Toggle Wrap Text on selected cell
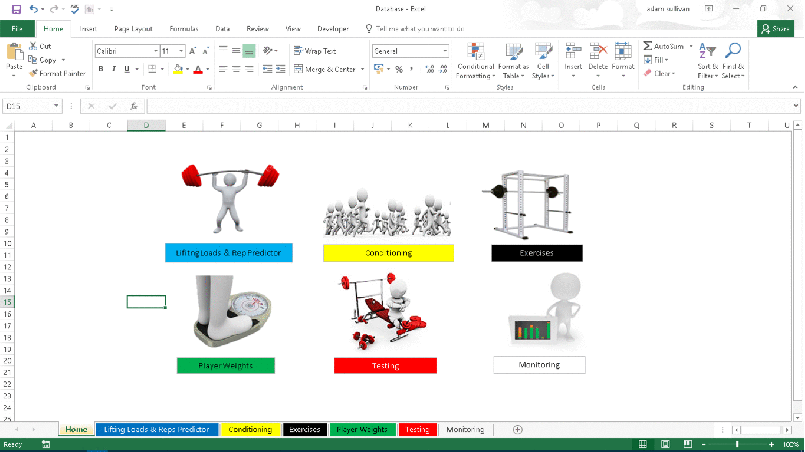The image size is (805, 452). point(315,51)
